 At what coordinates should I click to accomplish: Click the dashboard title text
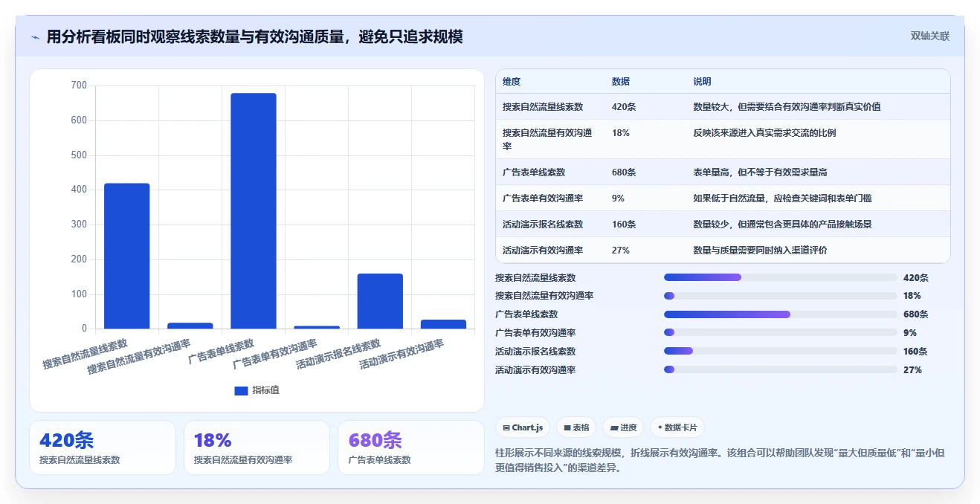point(255,36)
